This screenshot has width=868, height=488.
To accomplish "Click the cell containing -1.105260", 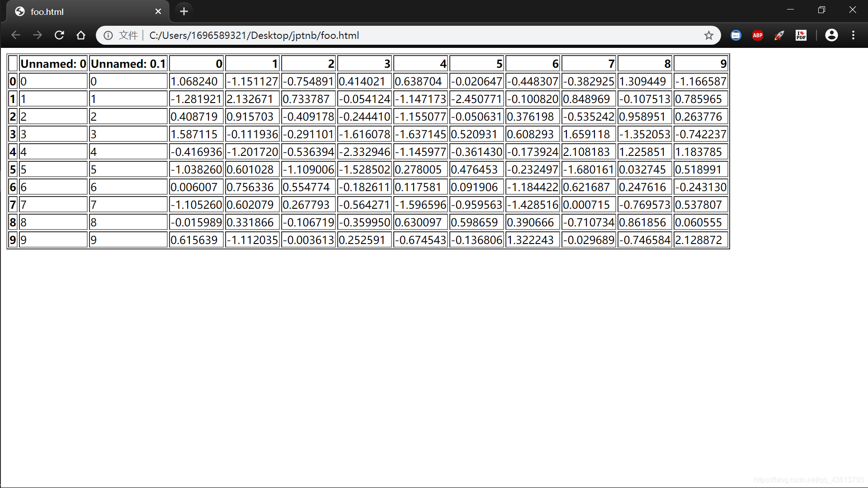I will pyautogui.click(x=196, y=205).
